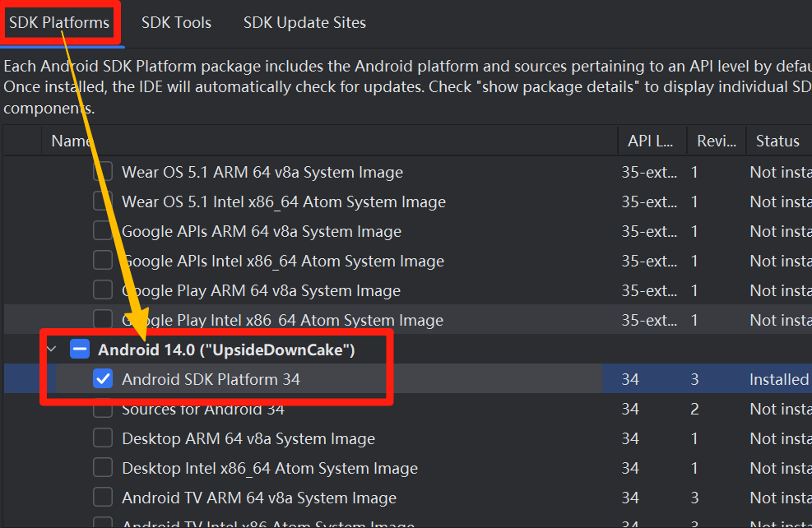The image size is (812, 528).
Task: Check Desktop ARM 64 v8a System Image
Action: pyautogui.click(x=103, y=438)
